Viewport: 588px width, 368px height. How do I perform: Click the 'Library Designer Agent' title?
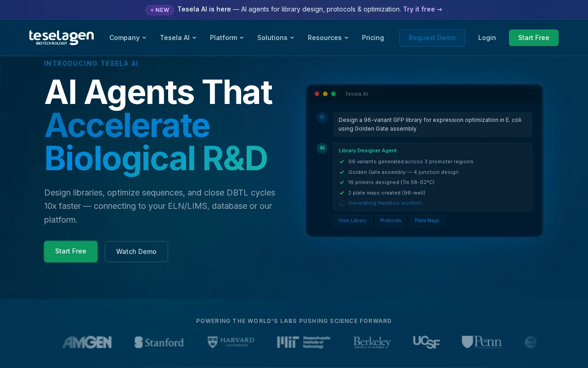click(x=368, y=150)
